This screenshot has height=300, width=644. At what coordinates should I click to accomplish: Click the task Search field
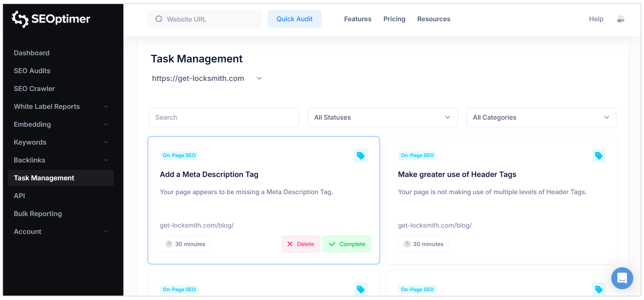point(224,117)
